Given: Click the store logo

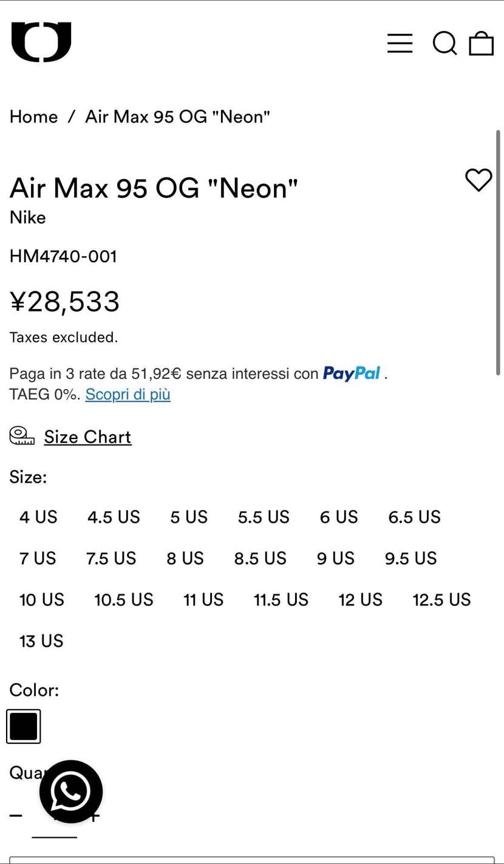Looking at the screenshot, I should click(41, 42).
